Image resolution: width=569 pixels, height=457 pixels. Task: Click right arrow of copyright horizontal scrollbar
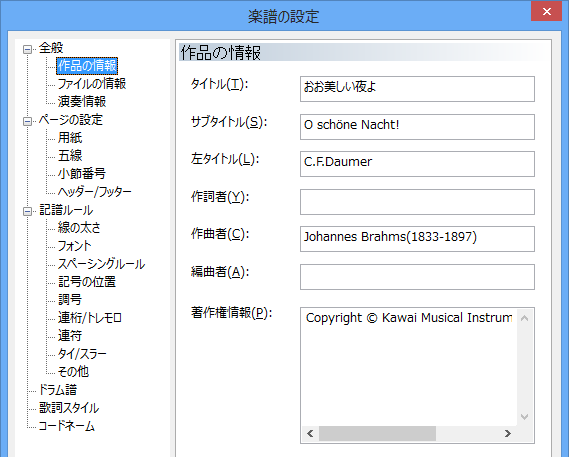coord(508,433)
